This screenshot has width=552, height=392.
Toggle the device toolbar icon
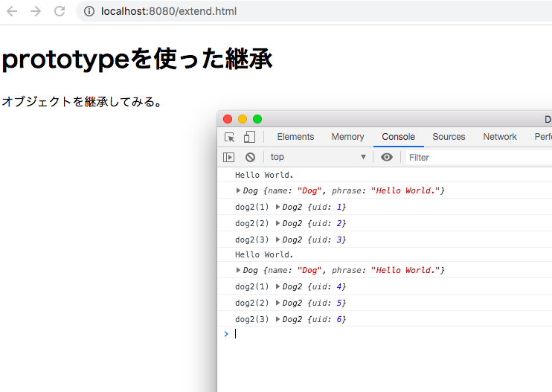click(x=249, y=137)
